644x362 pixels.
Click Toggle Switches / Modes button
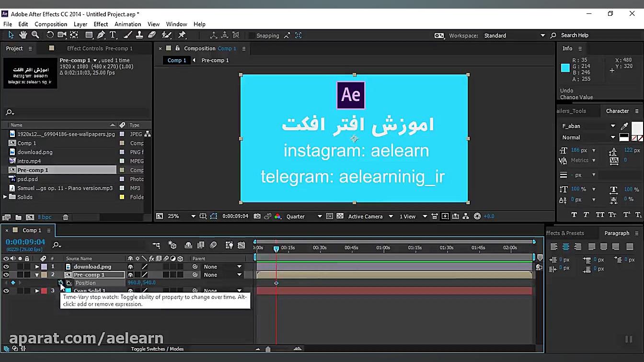coord(157,349)
